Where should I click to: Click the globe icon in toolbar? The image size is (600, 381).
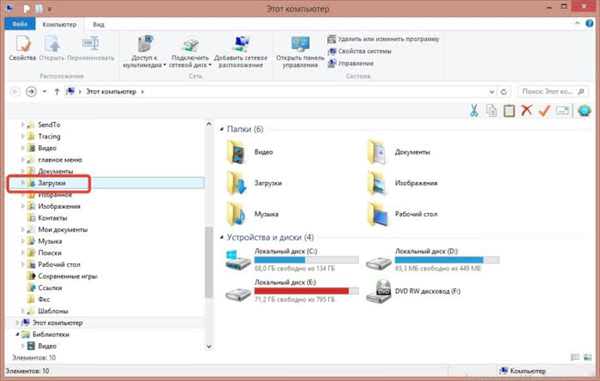click(584, 111)
